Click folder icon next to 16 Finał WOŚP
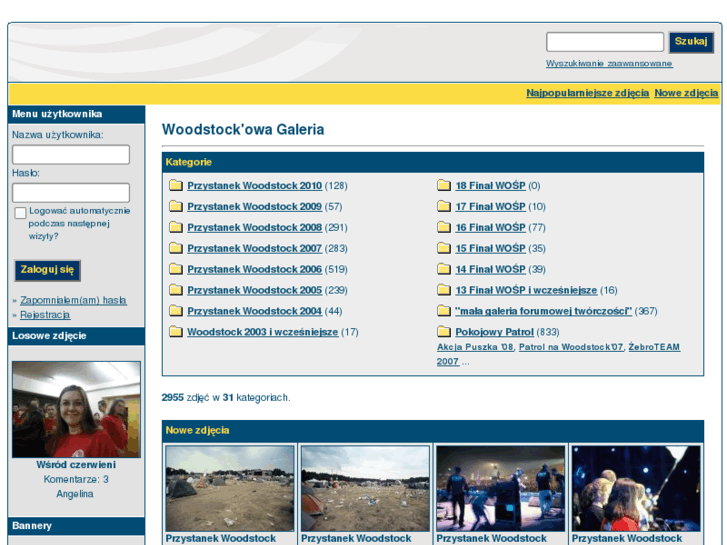The height and width of the screenshot is (545, 727). tap(444, 227)
